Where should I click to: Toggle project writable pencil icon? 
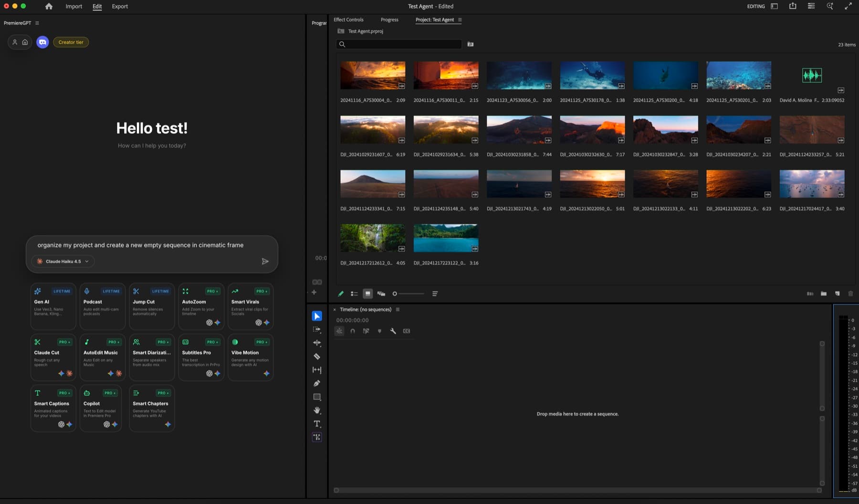(x=341, y=294)
